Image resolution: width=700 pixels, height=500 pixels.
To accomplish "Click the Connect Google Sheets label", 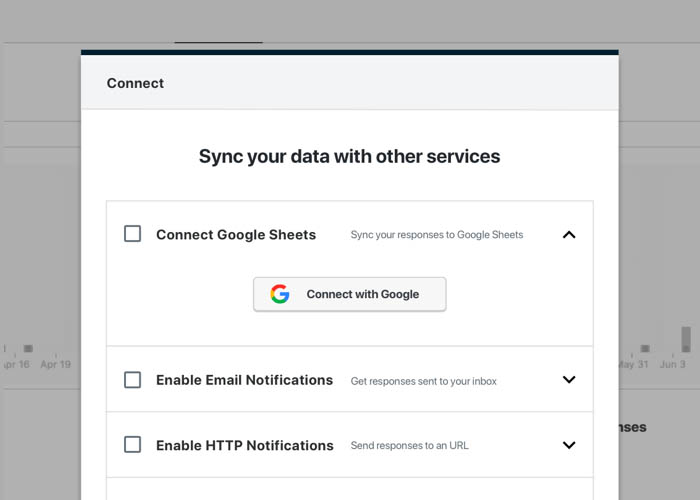I will tap(236, 235).
